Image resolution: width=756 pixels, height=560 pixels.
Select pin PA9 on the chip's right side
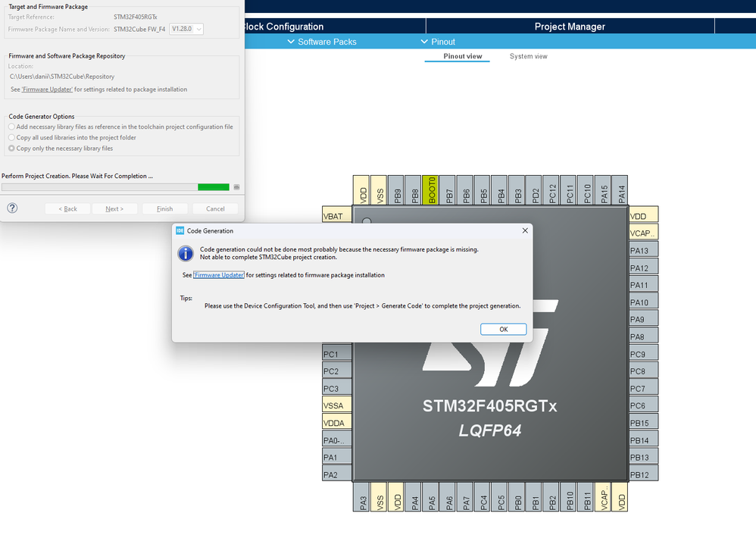pos(644,319)
